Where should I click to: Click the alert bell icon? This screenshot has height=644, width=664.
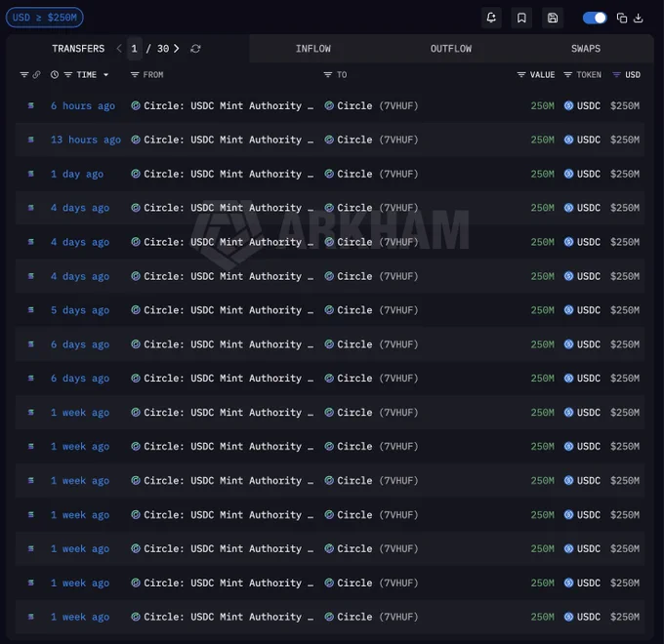(491, 18)
